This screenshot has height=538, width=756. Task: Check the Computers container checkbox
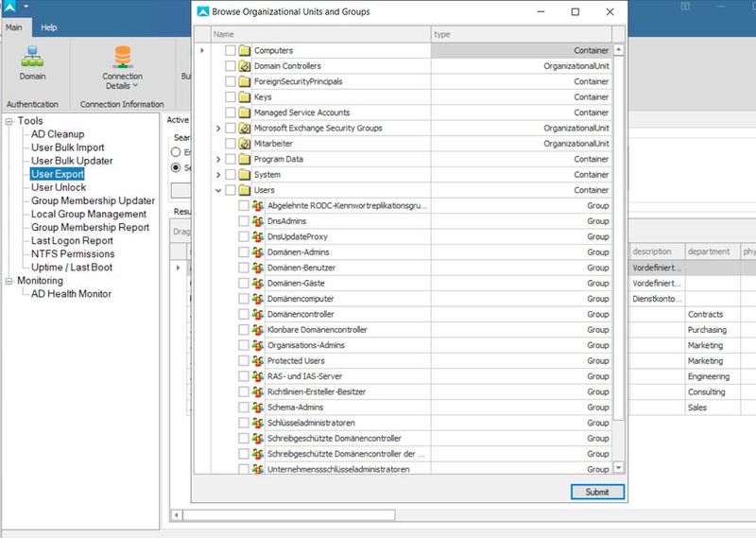231,50
